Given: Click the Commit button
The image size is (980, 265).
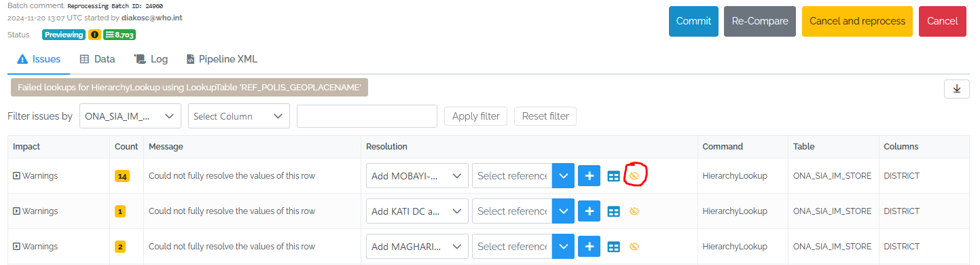Looking at the screenshot, I should 693,21.
